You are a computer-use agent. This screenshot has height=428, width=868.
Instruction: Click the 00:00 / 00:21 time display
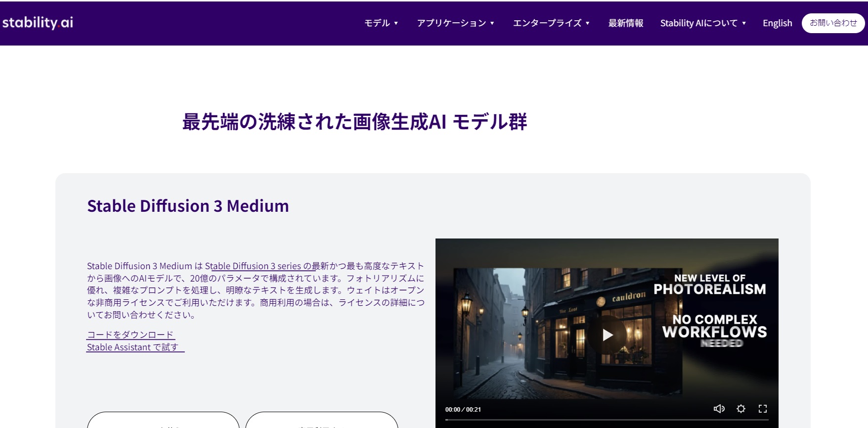click(463, 410)
